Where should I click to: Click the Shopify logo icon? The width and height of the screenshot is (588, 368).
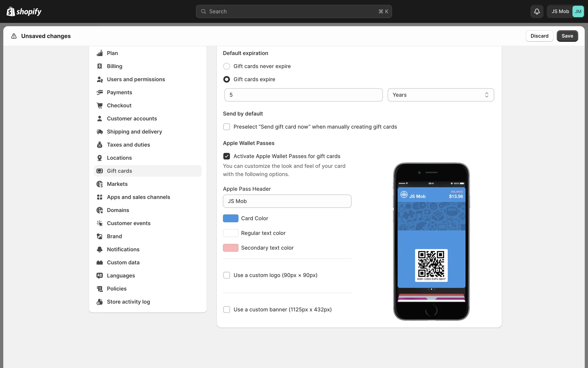11,11
